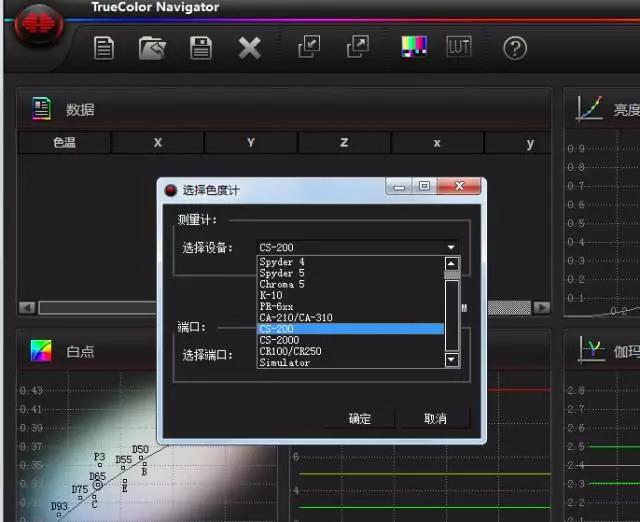Open the color bars test pattern icon
This screenshot has width=640, height=522.
click(x=414, y=46)
